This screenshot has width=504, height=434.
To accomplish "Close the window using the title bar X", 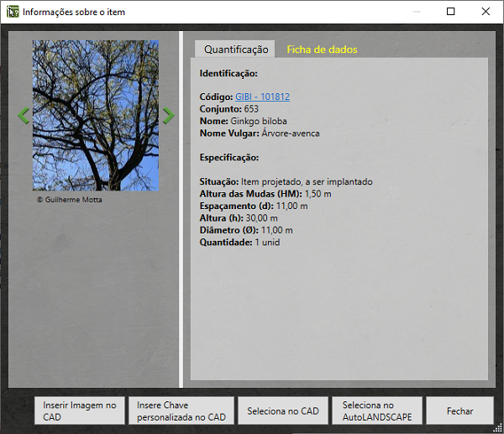I will click(486, 12).
